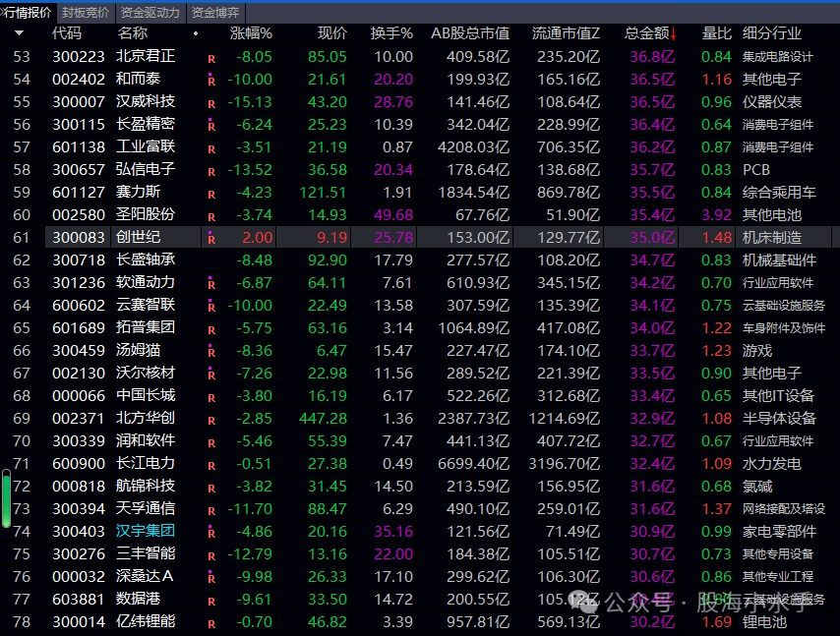Click the R margin icon for 汤姆猫

211,351
